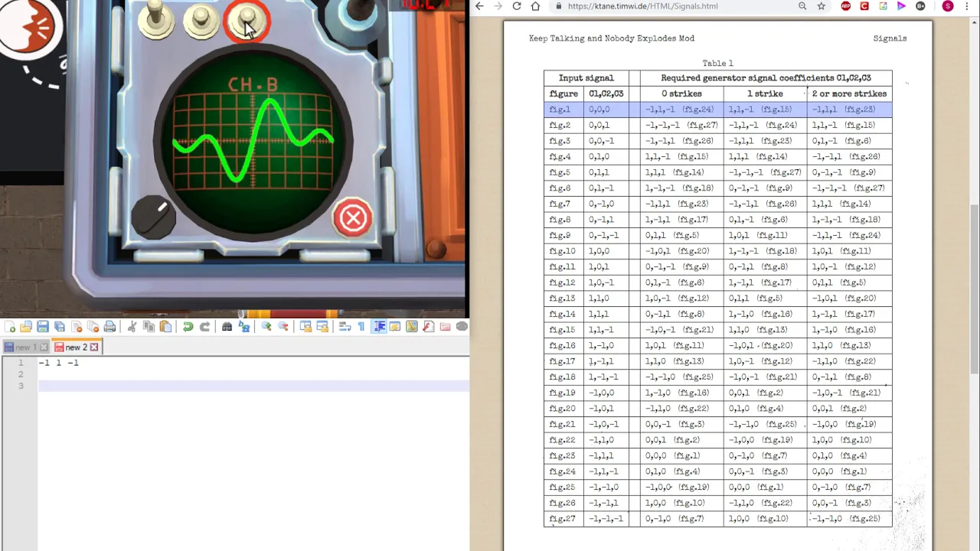Click the highlighted fig.1 table row label
Screen dimensions: 980x551
tap(560, 109)
